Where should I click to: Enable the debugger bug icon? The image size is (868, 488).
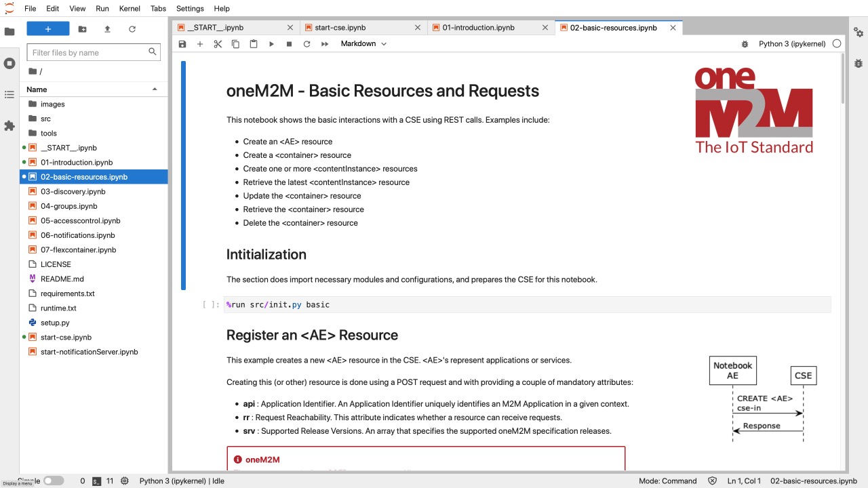pos(745,44)
